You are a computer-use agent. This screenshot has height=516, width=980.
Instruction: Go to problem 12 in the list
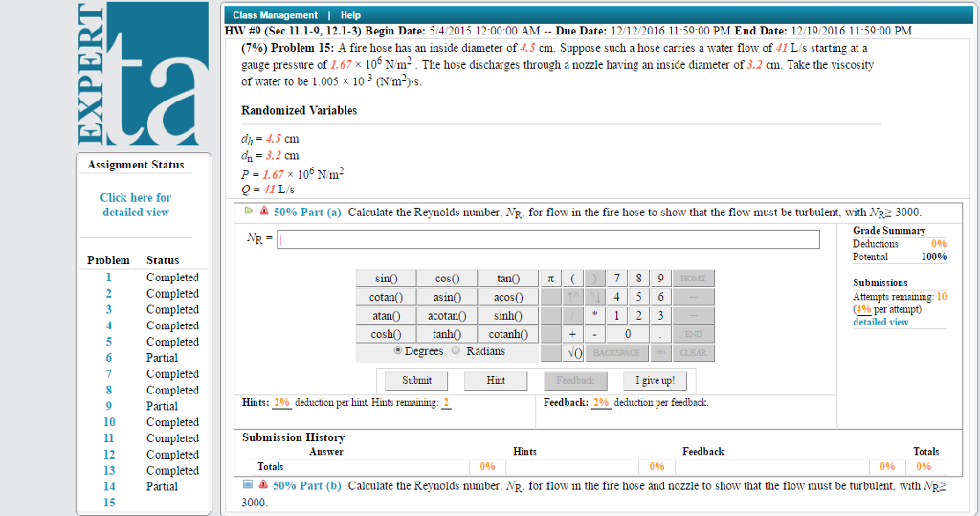pos(109,454)
